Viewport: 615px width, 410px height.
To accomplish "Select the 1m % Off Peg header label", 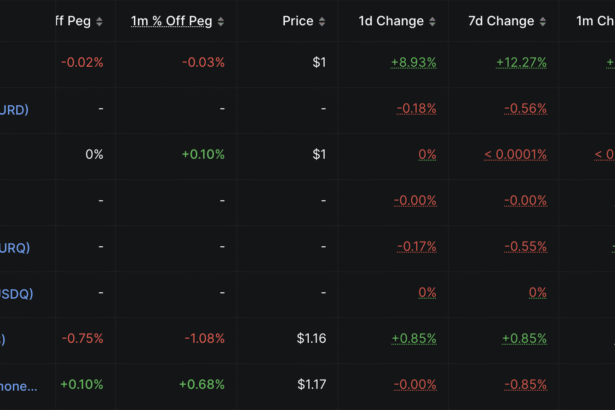I will [x=171, y=21].
